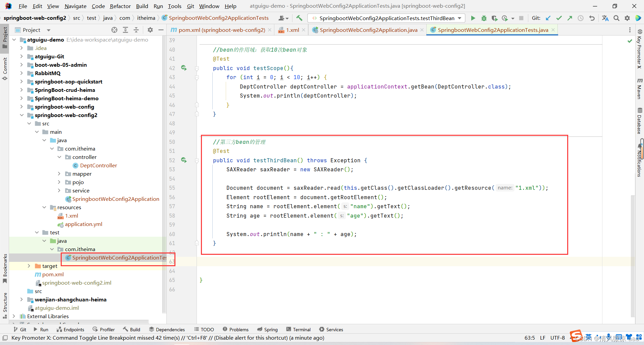Open the translate icon in toolbar
This screenshot has height=345, width=644.
[605, 18]
